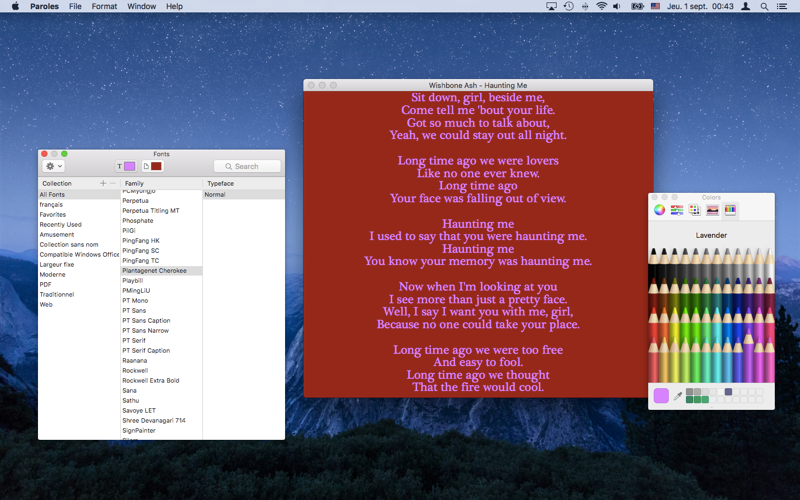Select the color palettes picker mode
Viewport: 800px width, 500px height.
(x=694, y=210)
